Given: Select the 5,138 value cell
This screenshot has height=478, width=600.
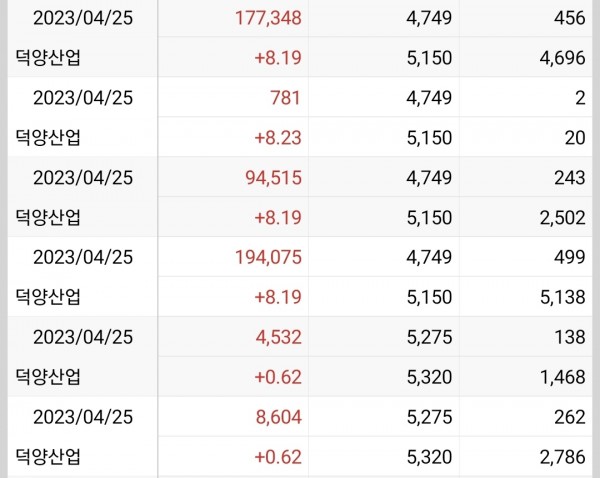Looking at the screenshot, I should [x=562, y=297].
